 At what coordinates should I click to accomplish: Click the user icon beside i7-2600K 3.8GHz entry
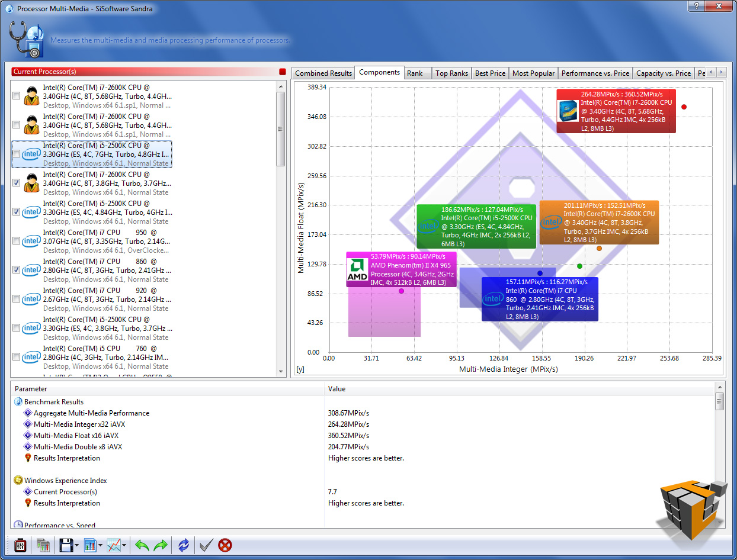(x=31, y=183)
